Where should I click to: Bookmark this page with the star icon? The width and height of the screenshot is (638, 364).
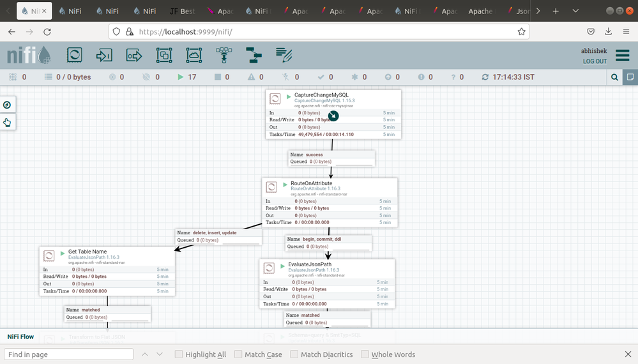point(521,32)
